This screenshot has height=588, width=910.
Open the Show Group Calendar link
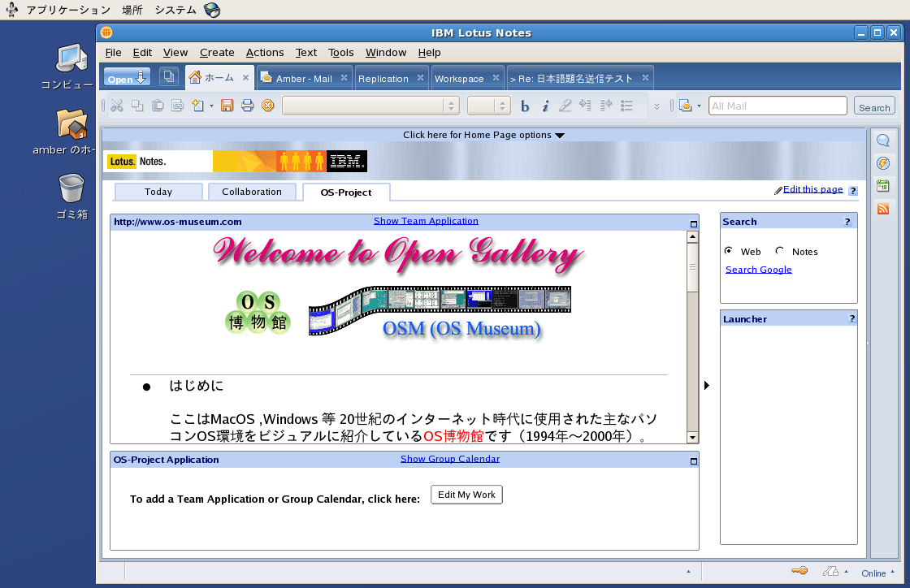(450, 459)
